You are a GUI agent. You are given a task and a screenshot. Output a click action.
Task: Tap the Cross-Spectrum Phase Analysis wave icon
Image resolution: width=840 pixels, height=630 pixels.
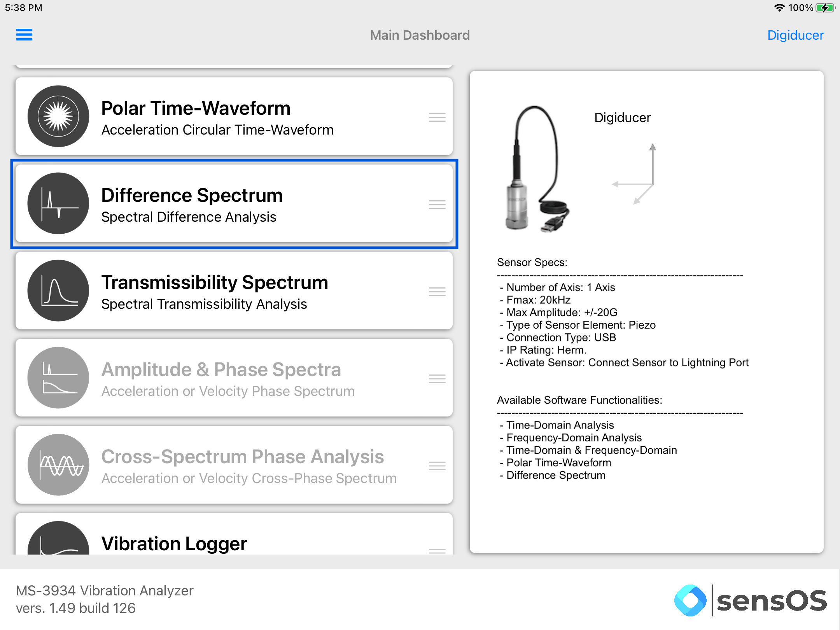coord(58,465)
